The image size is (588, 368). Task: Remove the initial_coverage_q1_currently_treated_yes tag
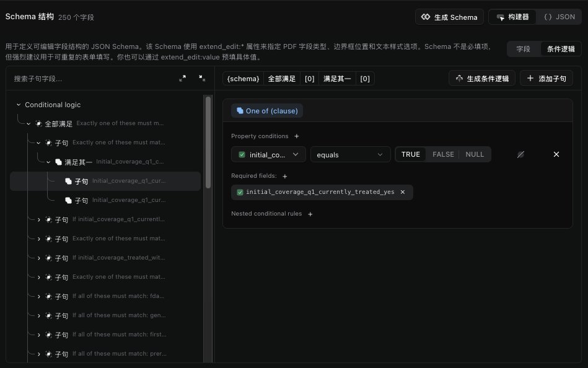[402, 192]
